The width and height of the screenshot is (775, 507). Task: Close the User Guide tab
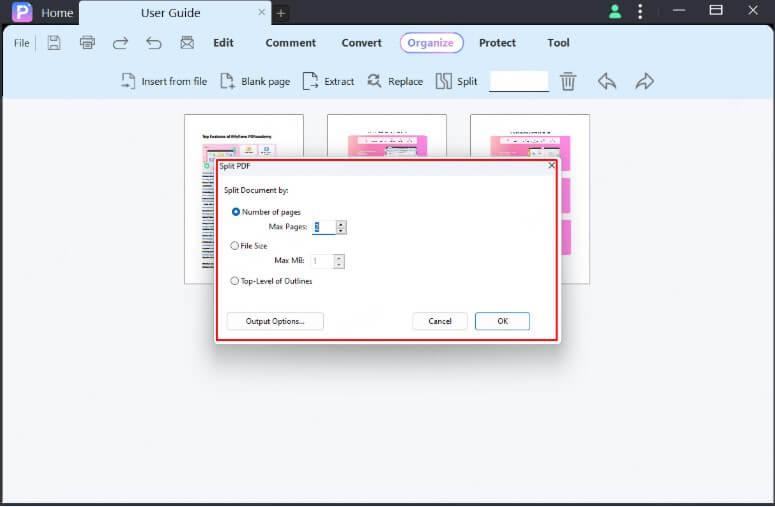(261, 12)
